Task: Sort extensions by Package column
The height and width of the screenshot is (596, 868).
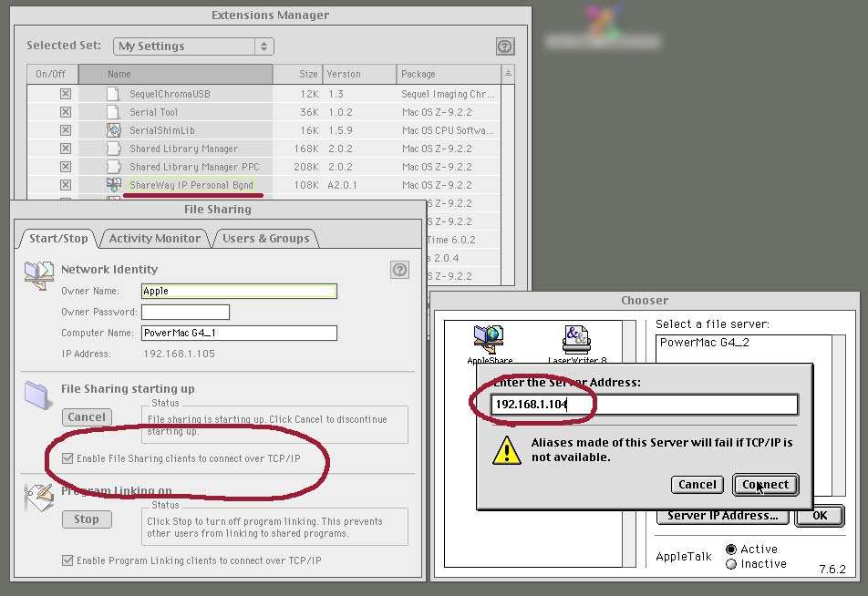Action: pyautogui.click(x=449, y=74)
